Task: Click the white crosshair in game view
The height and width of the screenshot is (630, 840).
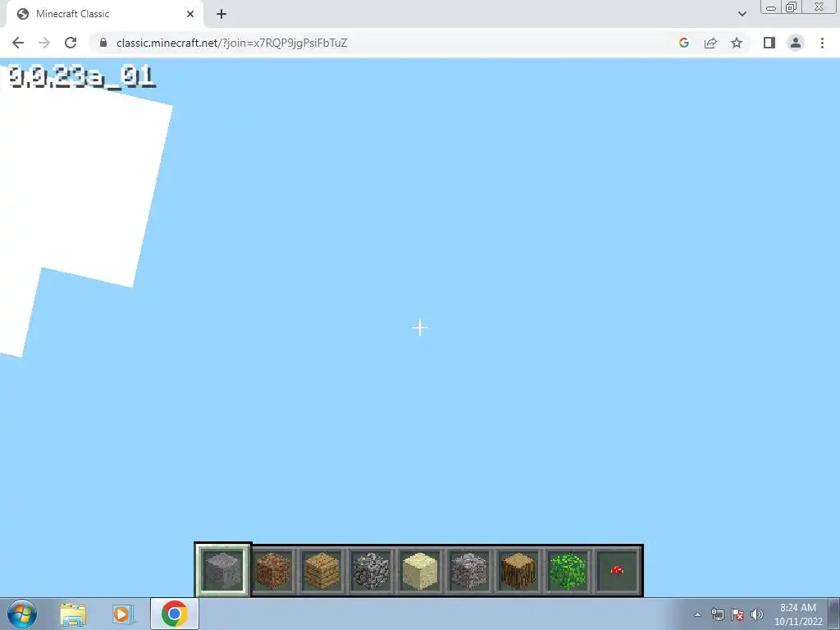Action: 420,328
